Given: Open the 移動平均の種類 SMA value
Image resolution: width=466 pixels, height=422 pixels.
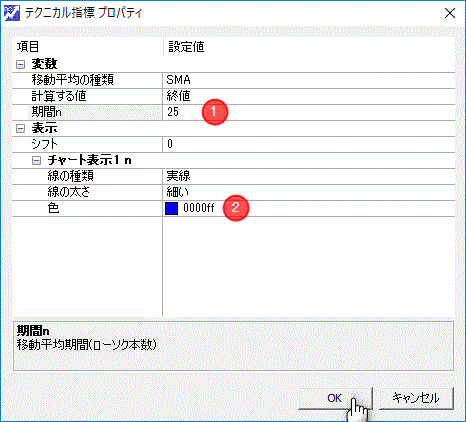Looking at the screenshot, I should pyautogui.click(x=309, y=80).
